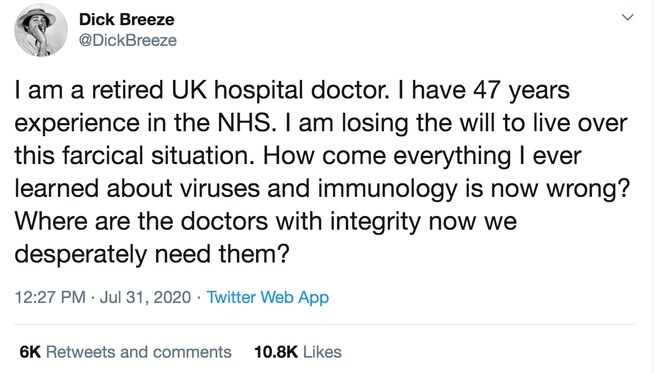Click the 10.8K likes count number
Image resolution: width=660 pixels, height=373 pixels.
click(x=276, y=352)
